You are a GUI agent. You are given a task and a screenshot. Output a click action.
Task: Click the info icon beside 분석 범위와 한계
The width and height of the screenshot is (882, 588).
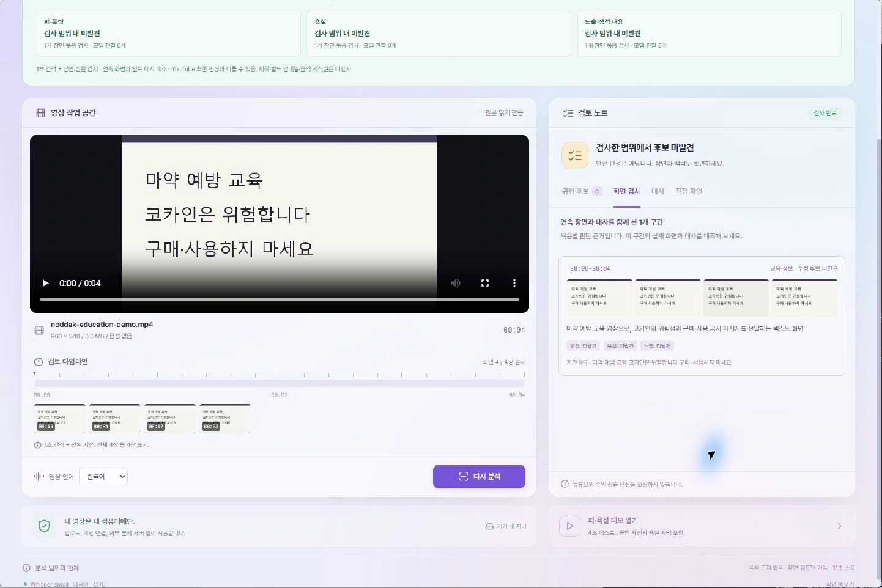26,568
